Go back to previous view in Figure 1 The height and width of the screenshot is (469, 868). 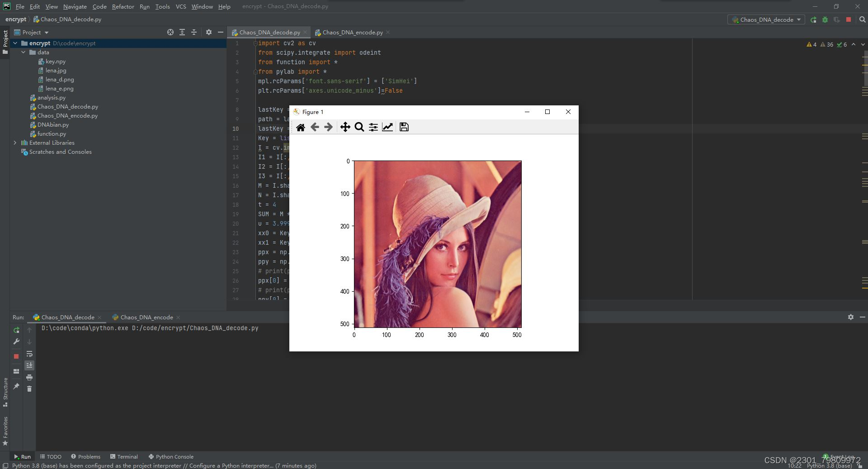pyautogui.click(x=315, y=127)
